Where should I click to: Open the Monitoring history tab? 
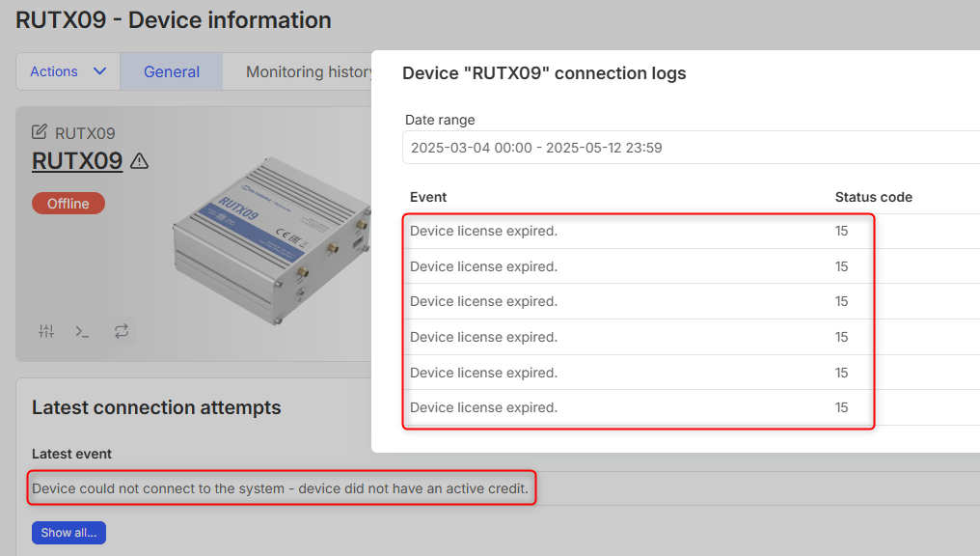309,72
